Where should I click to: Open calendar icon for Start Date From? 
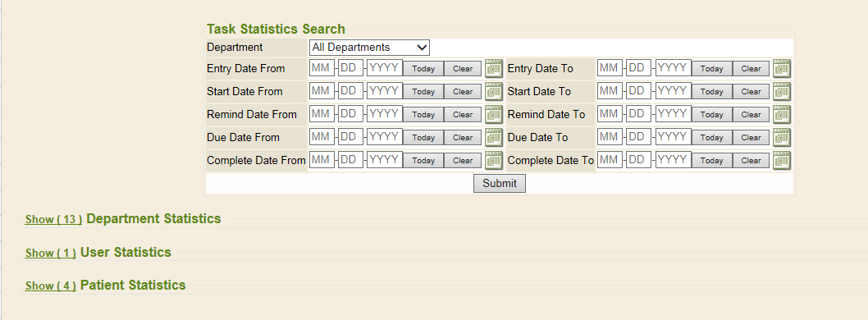tap(494, 91)
